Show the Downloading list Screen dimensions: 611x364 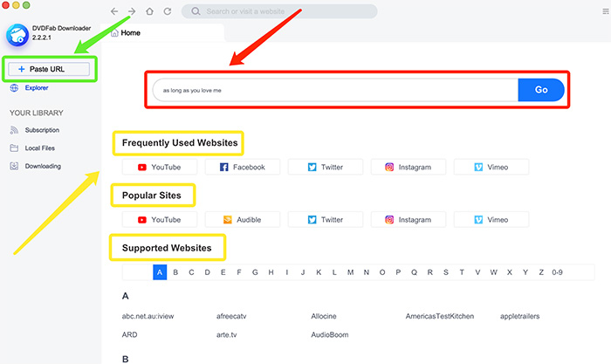tap(42, 166)
